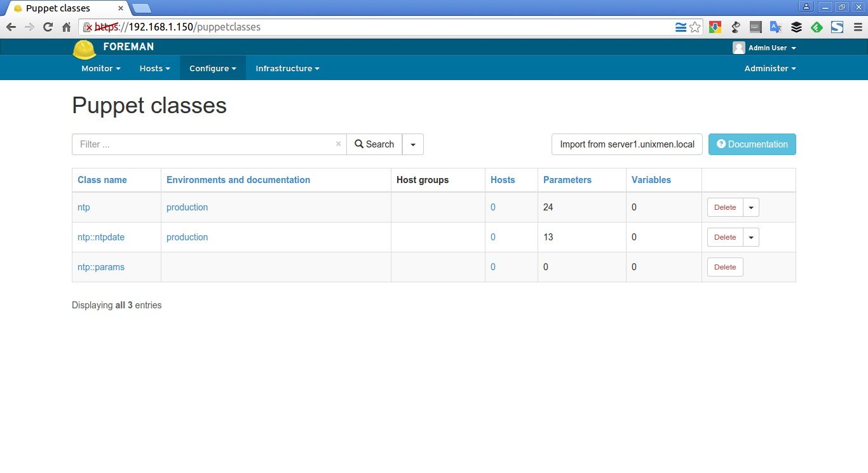Screen dimensions: 868x473
Task: Open the keyboard extension icon
Action: (756, 27)
